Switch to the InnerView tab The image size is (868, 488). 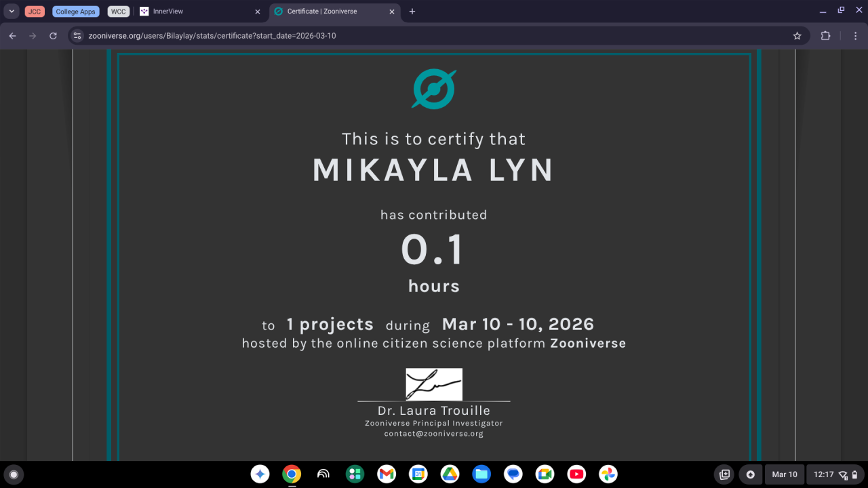pyautogui.click(x=201, y=12)
